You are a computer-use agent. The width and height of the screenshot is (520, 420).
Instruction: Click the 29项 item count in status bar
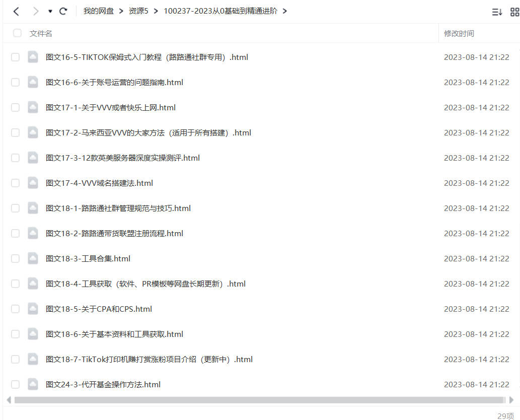click(506, 415)
